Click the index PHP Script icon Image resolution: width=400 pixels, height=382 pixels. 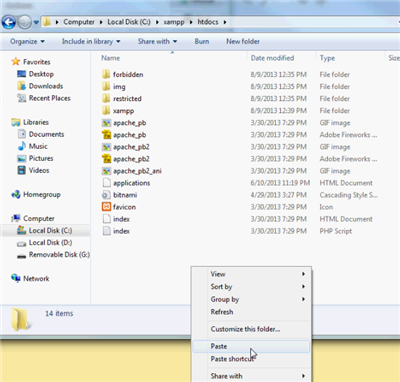pos(106,231)
